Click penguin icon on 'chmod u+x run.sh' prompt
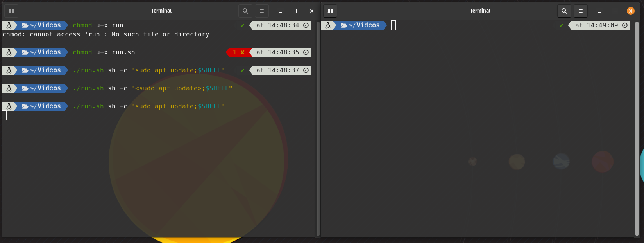Image resolution: width=644 pixels, height=243 pixels. coord(9,52)
